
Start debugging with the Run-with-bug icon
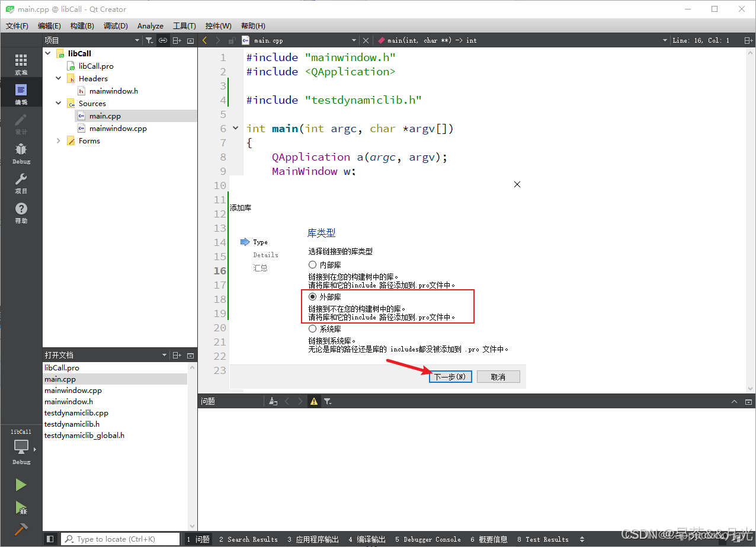coord(21,507)
